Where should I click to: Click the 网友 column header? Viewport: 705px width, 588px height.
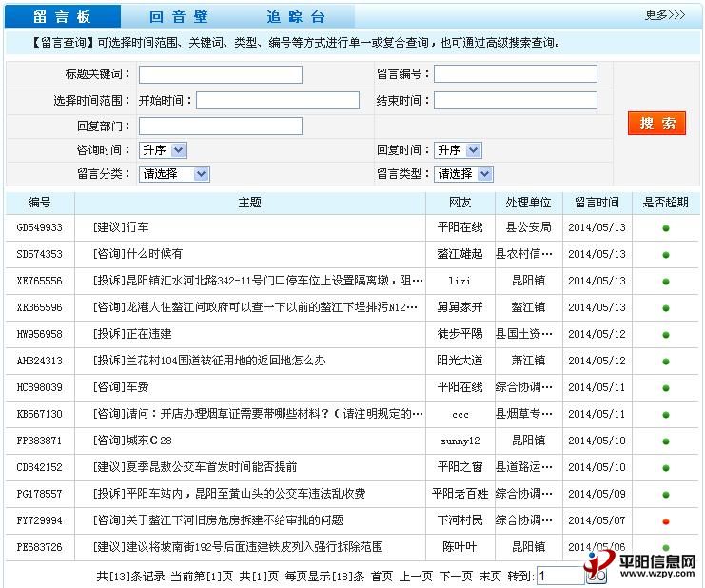pyautogui.click(x=460, y=203)
